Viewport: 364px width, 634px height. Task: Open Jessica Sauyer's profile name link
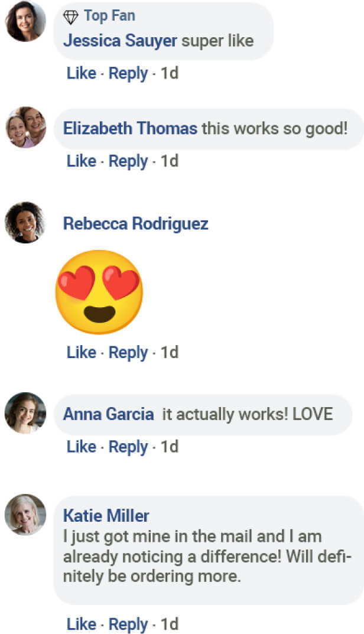[120, 41]
